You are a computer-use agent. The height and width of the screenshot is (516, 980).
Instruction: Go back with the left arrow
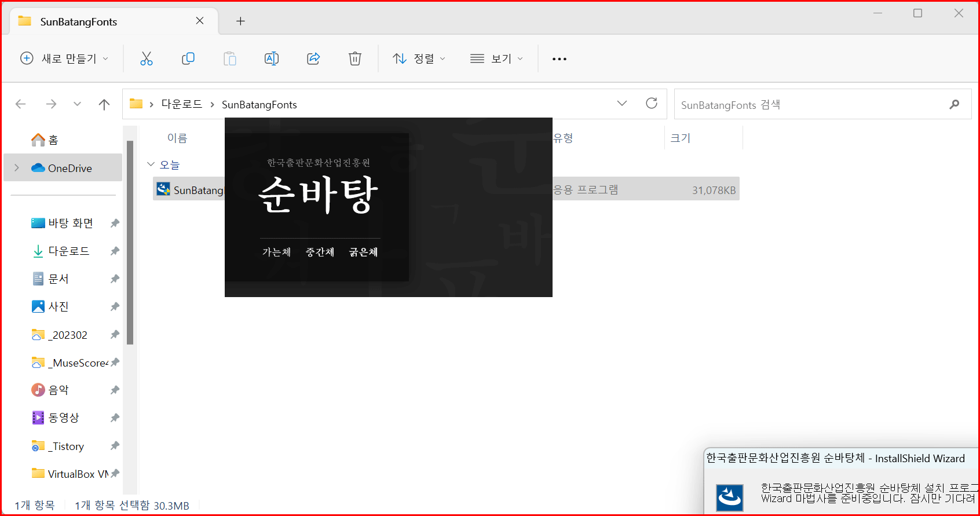[x=21, y=104]
